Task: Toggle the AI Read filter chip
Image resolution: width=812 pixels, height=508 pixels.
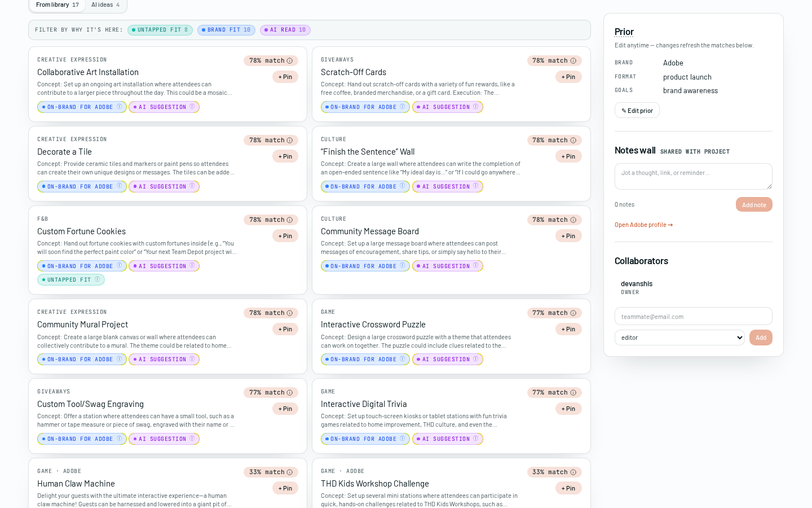Action: click(285, 30)
